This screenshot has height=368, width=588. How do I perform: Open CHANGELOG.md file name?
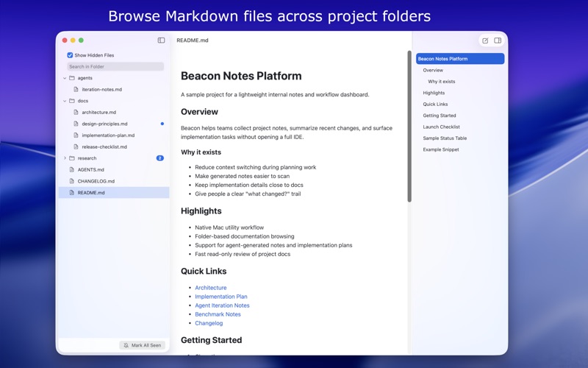point(96,181)
